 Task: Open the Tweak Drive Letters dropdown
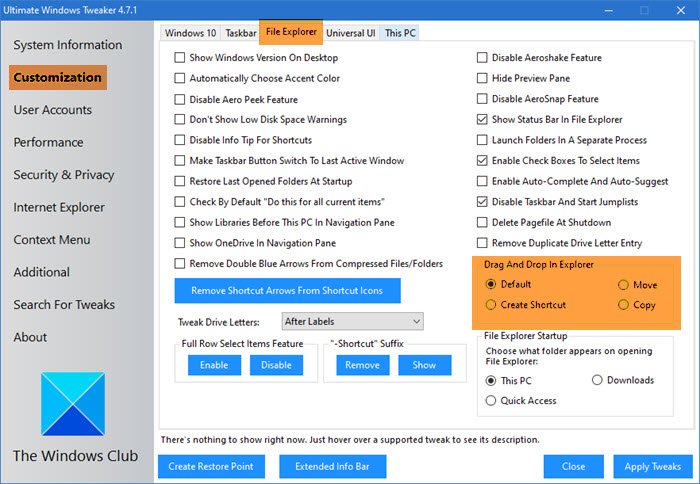353,321
